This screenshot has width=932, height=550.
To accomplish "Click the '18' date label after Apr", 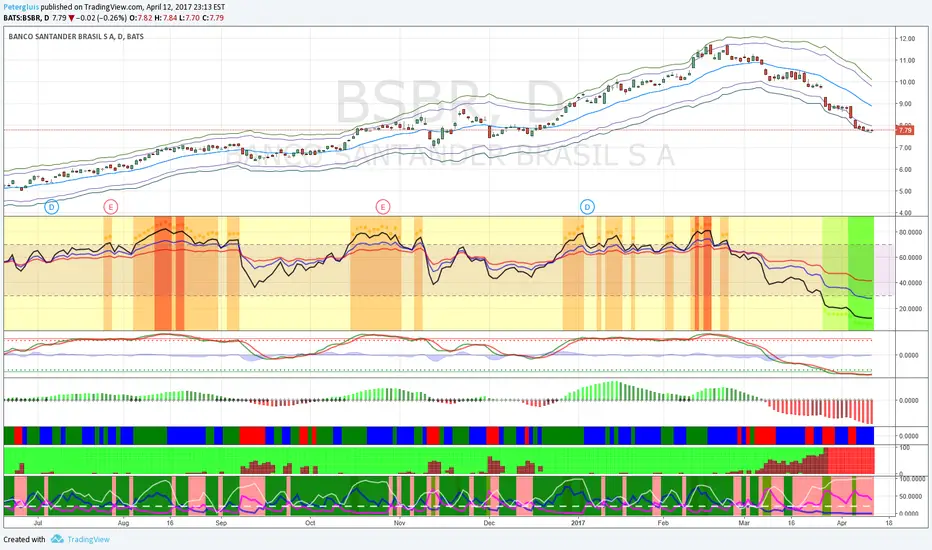I will [889, 523].
